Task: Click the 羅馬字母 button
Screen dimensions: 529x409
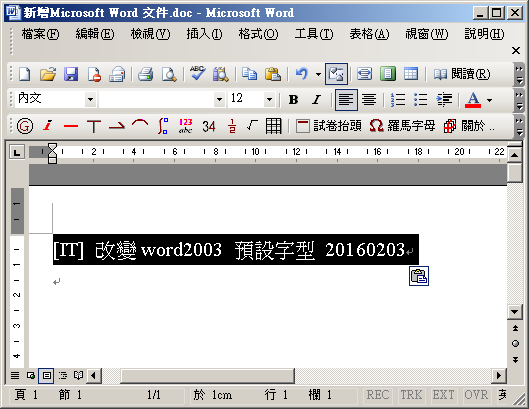Action: 402,126
